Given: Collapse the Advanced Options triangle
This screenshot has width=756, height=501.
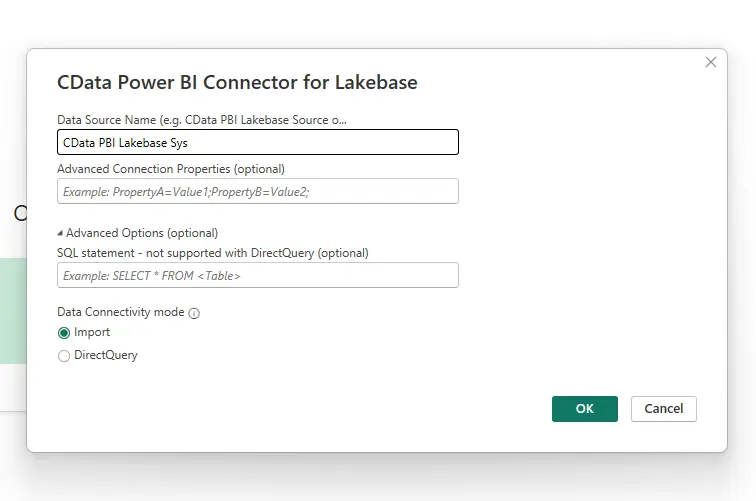Looking at the screenshot, I should tap(60, 233).
